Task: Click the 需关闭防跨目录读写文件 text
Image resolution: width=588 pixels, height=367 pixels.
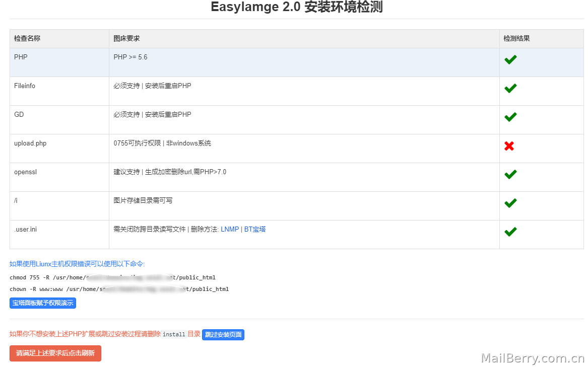Action: click(150, 229)
